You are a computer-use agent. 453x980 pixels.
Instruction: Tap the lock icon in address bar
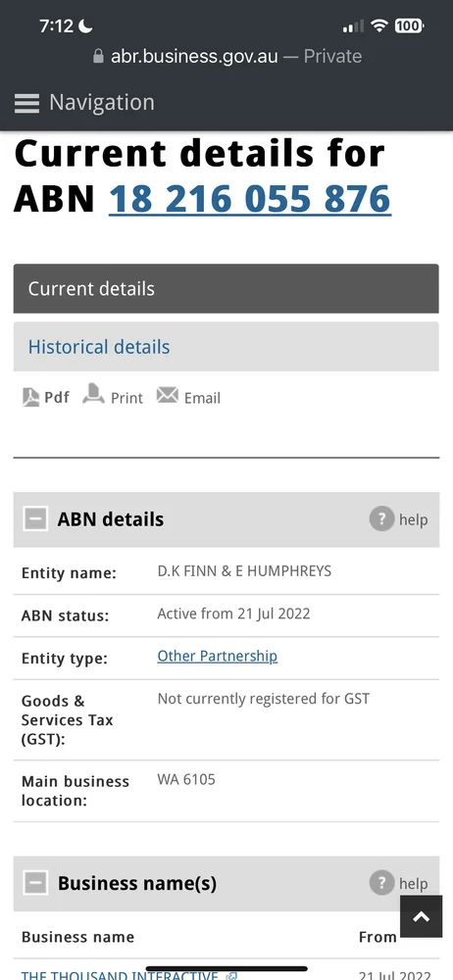click(x=98, y=56)
